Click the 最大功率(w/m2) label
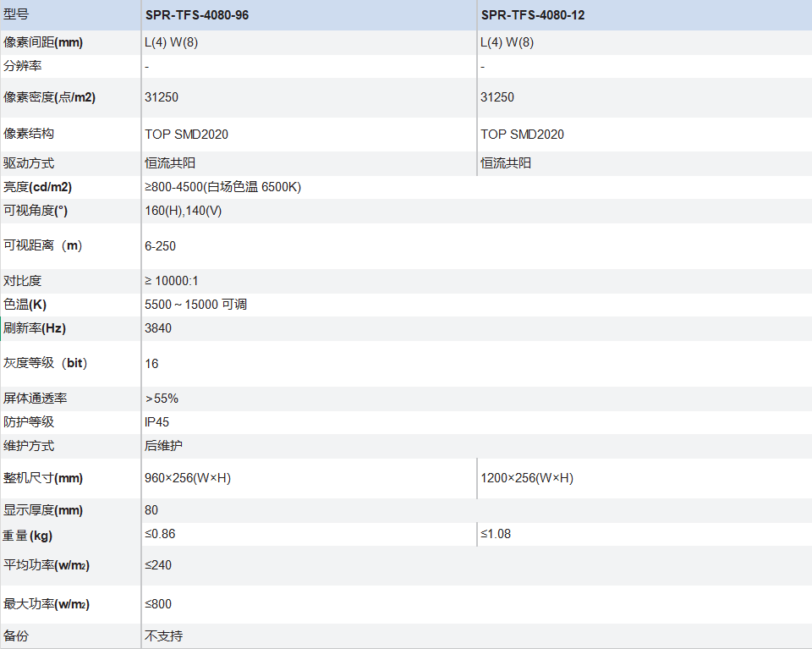The width and height of the screenshot is (812, 649). (x=46, y=604)
